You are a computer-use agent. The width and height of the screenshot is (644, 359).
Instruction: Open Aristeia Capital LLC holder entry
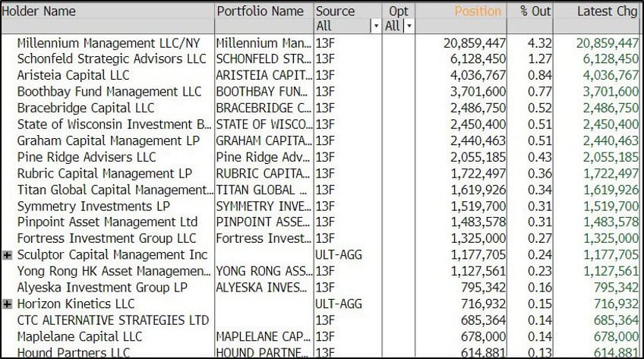[73, 75]
